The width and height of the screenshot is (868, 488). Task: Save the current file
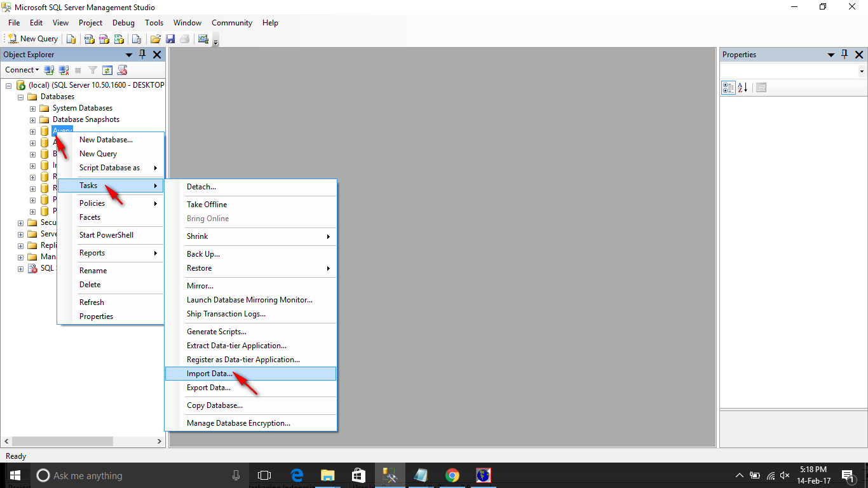(x=170, y=39)
